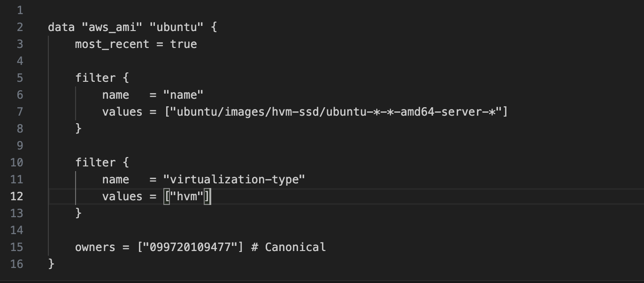Click the values keyword on line 12

pos(122,197)
